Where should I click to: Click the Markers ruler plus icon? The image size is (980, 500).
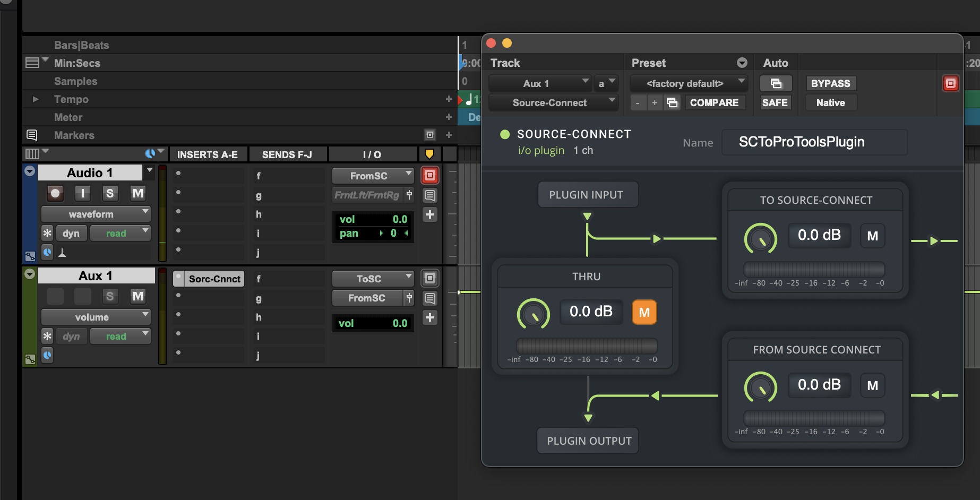pos(449,135)
